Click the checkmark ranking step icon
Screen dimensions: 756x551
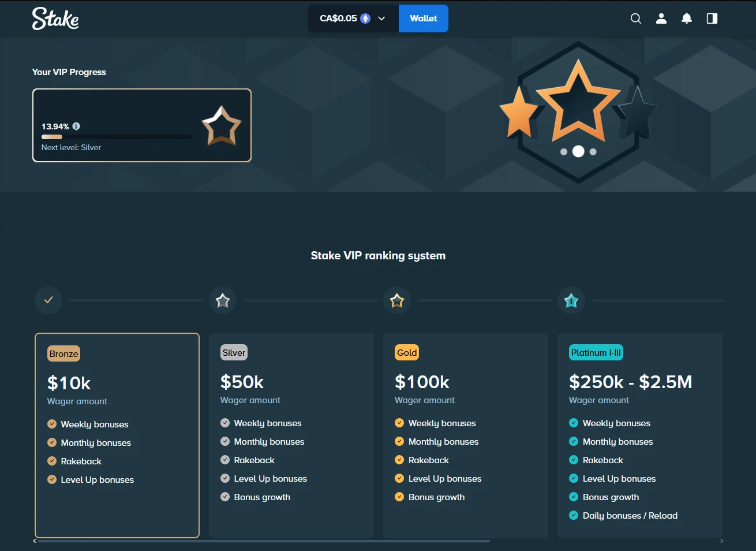[48, 300]
